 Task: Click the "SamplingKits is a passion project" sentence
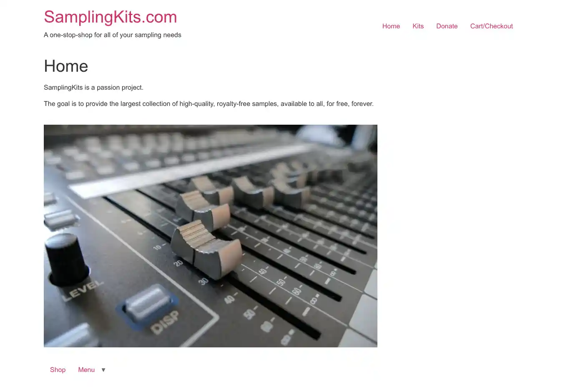pos(93,88)
